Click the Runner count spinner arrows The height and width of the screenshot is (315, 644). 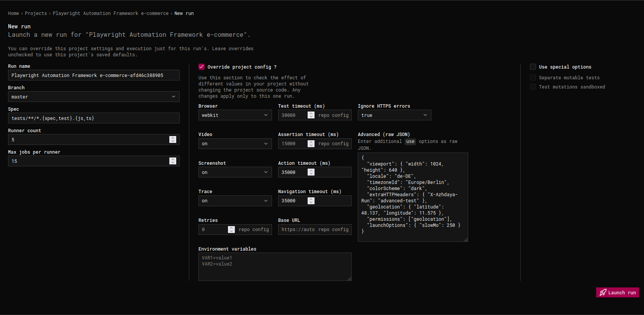pos(173,139)
